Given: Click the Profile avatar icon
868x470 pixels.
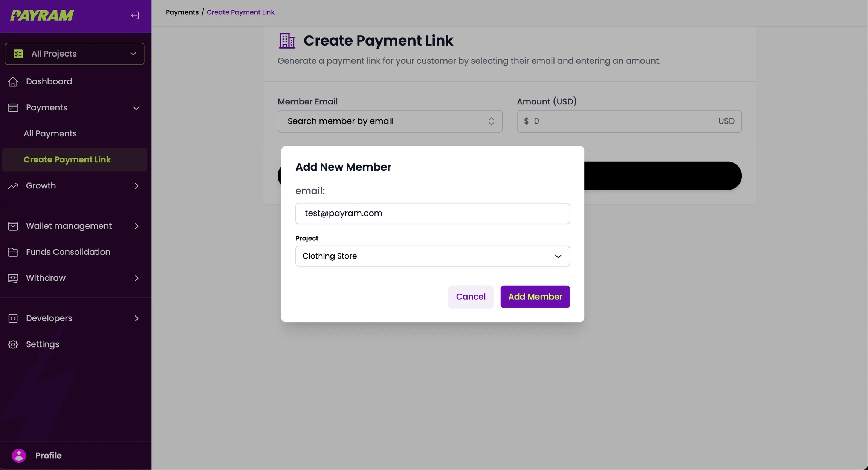Looking at the screenshot, I should (x=19, y=455).
